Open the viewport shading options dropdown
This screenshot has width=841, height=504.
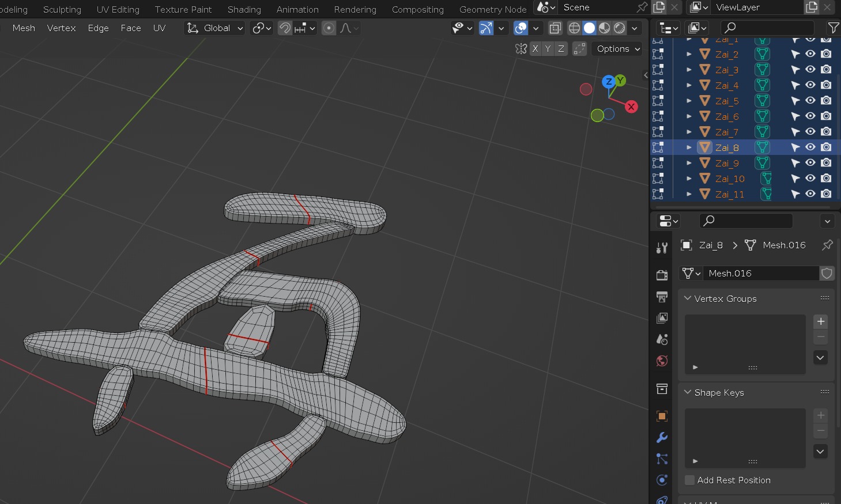click(634, 28)
